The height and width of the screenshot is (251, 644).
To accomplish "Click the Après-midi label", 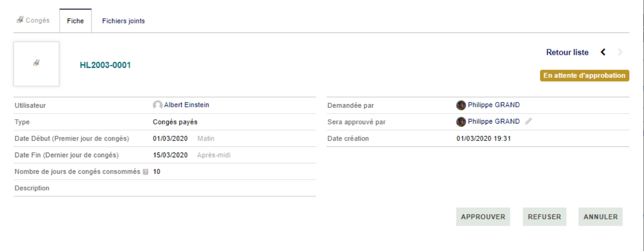I will click(214, 155).
